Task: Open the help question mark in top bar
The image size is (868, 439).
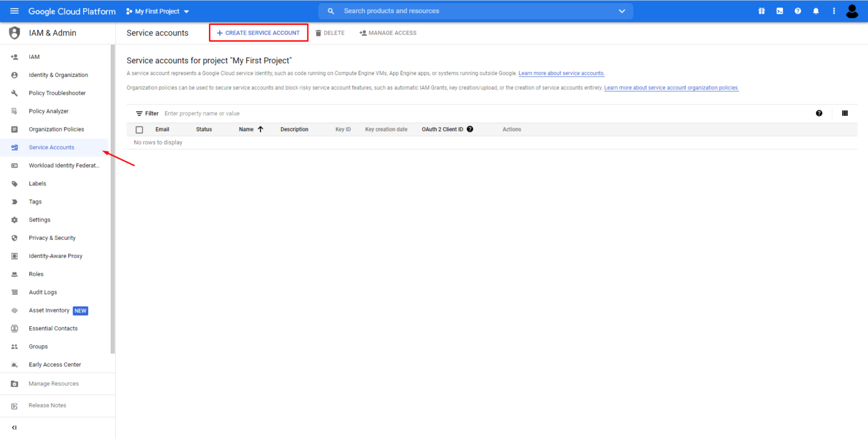Action: point(798,11)
